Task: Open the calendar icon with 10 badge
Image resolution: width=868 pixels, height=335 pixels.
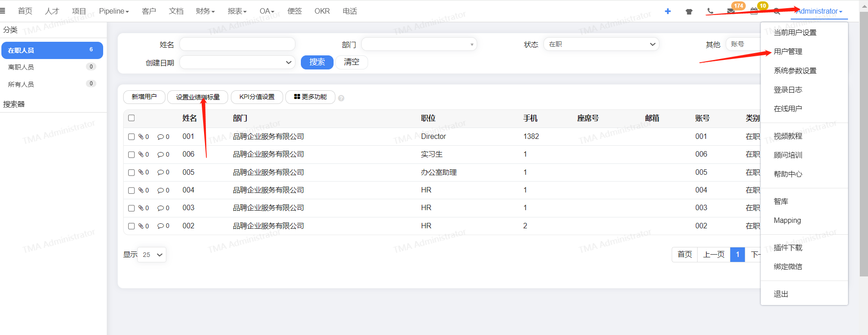Action: pyautogui.click(x=754, y=11)
